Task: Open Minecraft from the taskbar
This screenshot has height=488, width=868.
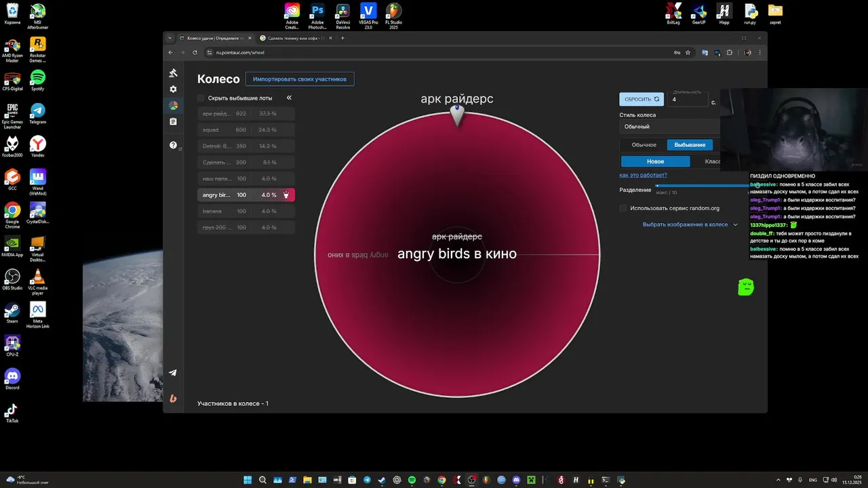Action: tap(531, 480)
